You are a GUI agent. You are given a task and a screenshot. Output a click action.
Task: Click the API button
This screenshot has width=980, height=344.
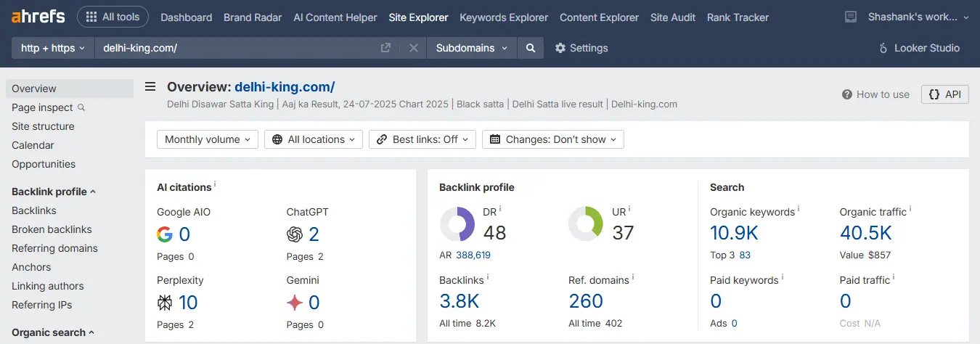pyautogui.click(x=945, y=94)
